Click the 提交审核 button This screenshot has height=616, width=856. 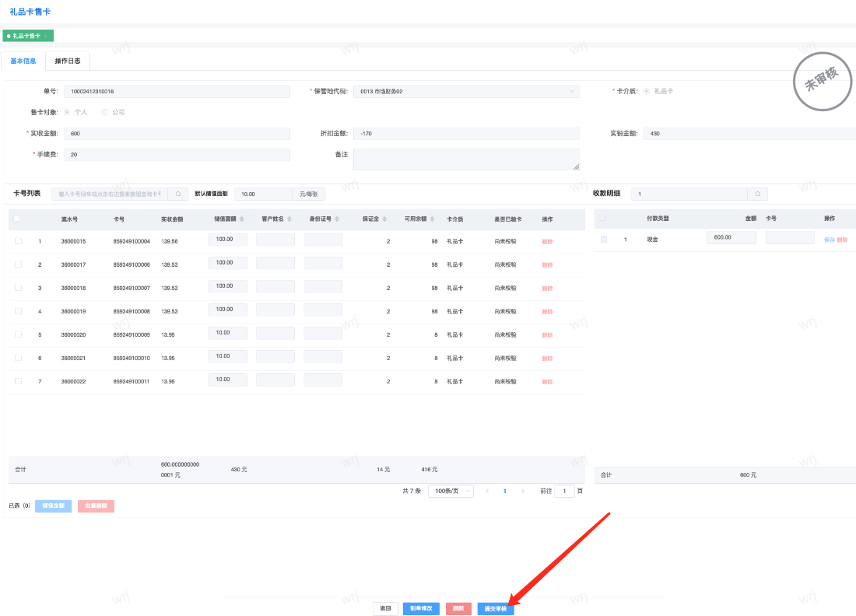pos(496,609)
